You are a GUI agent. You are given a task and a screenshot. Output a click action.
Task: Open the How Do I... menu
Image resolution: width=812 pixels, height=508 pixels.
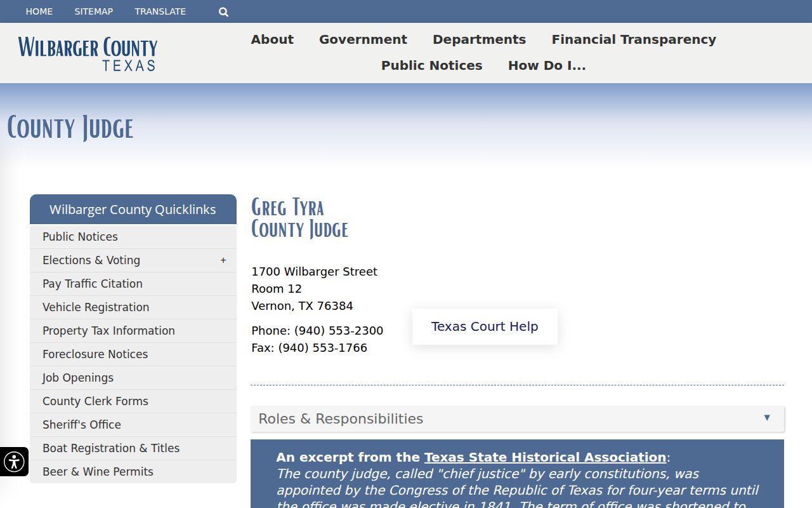(547, 65)
